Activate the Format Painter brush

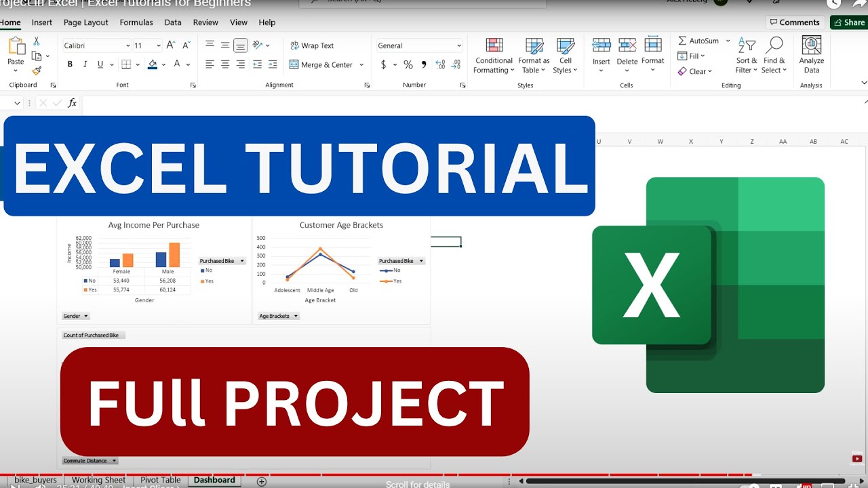point(37,70)
